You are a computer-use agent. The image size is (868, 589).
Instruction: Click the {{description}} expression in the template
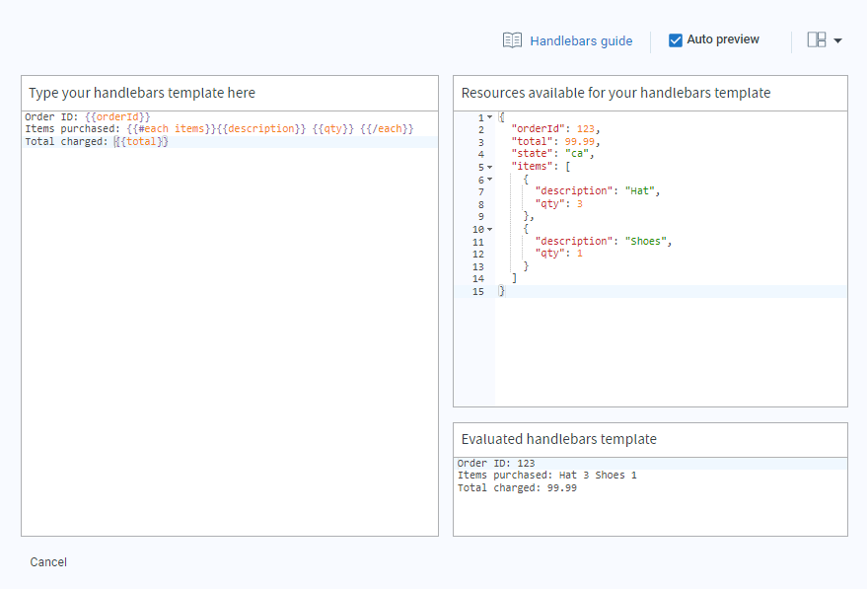(x=261, y=129)
